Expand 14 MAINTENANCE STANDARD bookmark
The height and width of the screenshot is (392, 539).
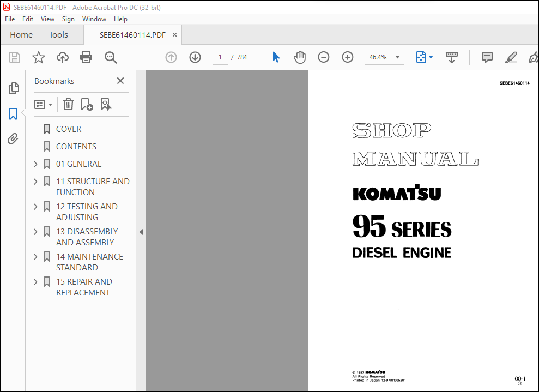click(35, 257)
